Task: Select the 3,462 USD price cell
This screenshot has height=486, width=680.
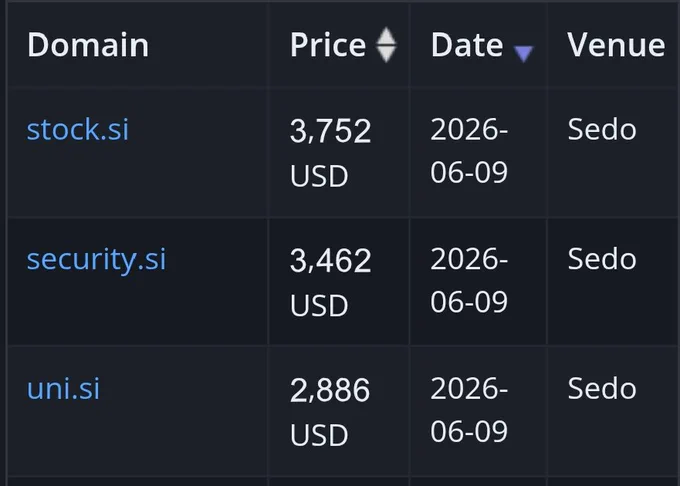Action: [x=330, y=282]
